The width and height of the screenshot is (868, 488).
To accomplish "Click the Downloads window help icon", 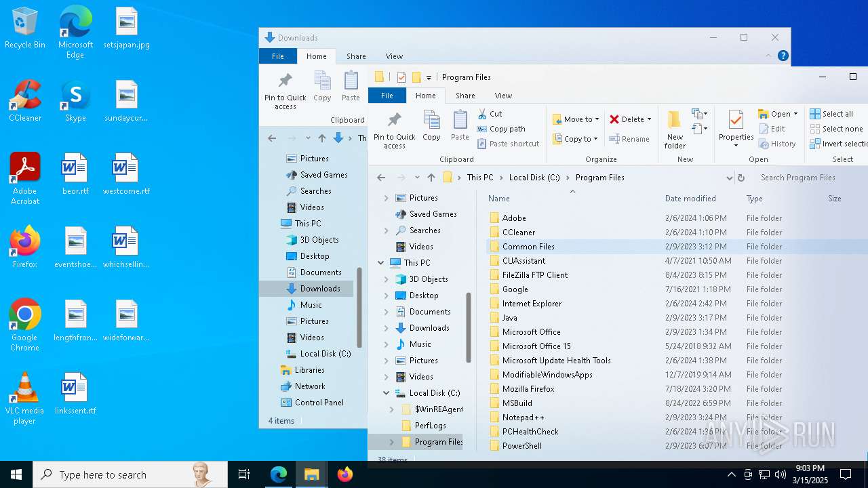I will (783, 56).
